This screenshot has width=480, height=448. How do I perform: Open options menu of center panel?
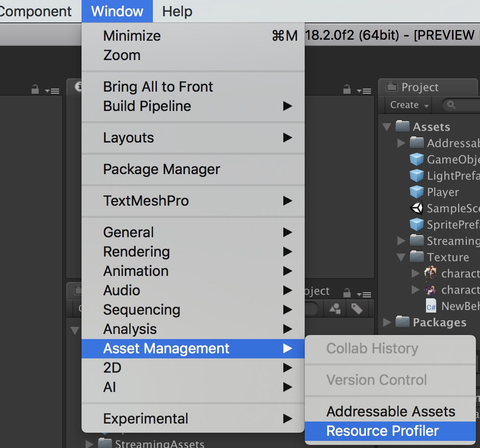(364, 91)
